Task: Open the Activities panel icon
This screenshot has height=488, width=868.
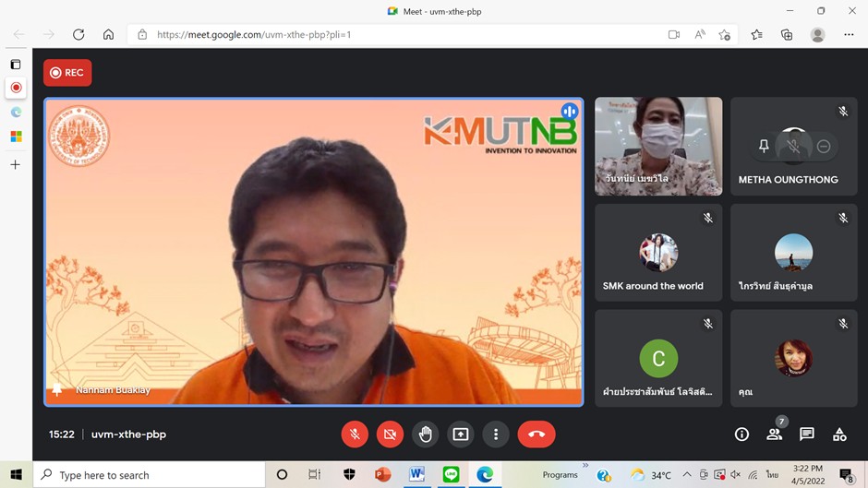Action: coord(839,434)
